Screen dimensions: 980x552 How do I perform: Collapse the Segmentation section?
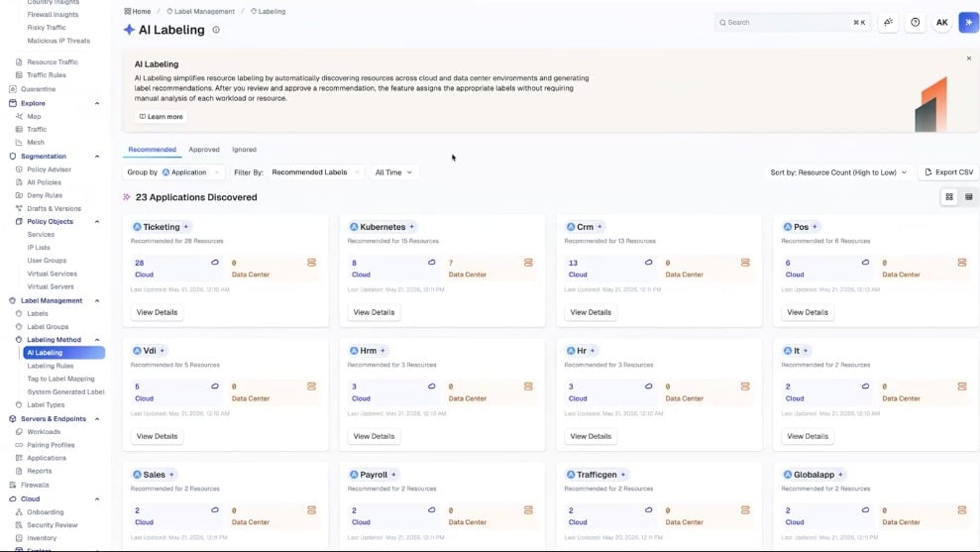point(97,157)
